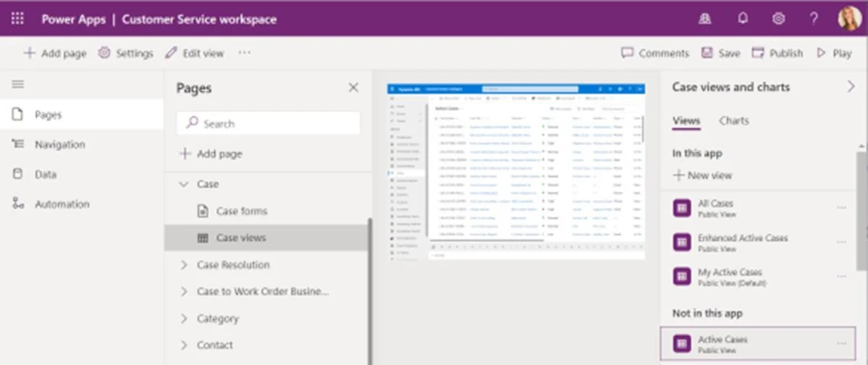The height and width of the screenshot is (365, 868).
Task: Expand the Contact node
Action: click(x=184, y=345)
